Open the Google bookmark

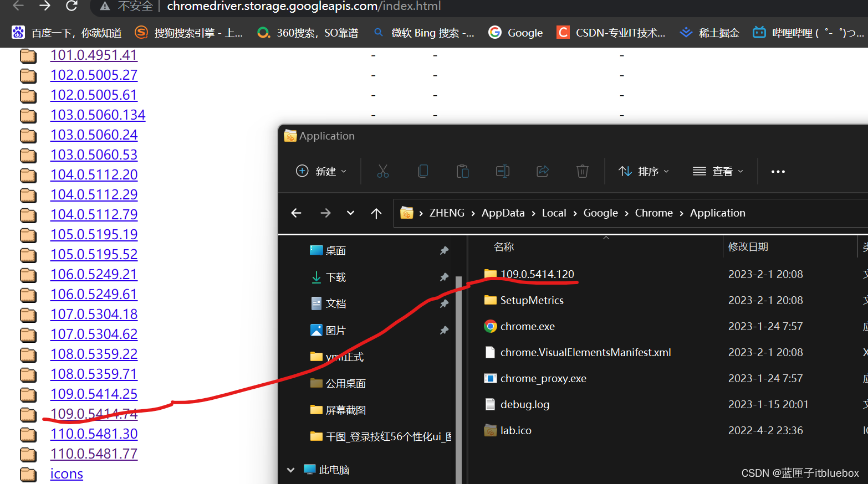coord(515,33)
